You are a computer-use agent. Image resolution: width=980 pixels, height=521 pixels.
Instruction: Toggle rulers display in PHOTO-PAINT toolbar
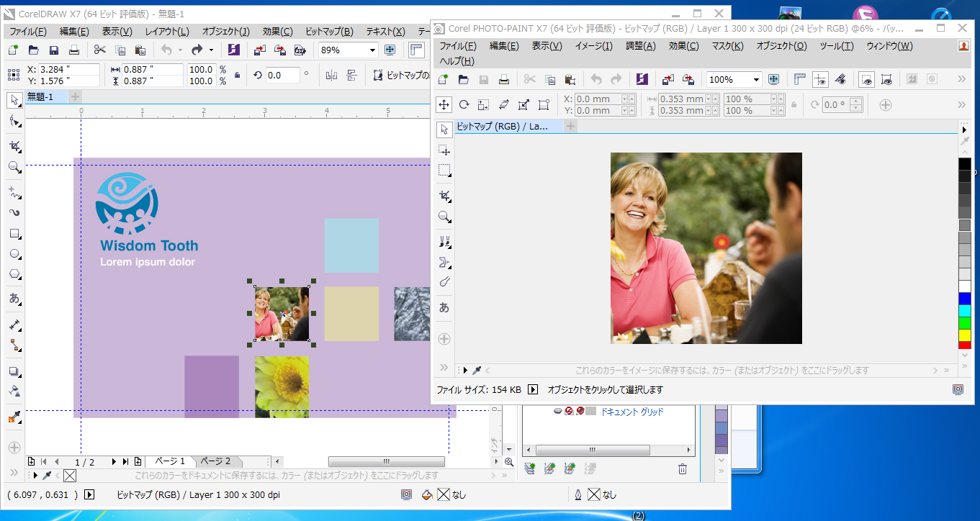pyautogui.click(x=799, y=80)
